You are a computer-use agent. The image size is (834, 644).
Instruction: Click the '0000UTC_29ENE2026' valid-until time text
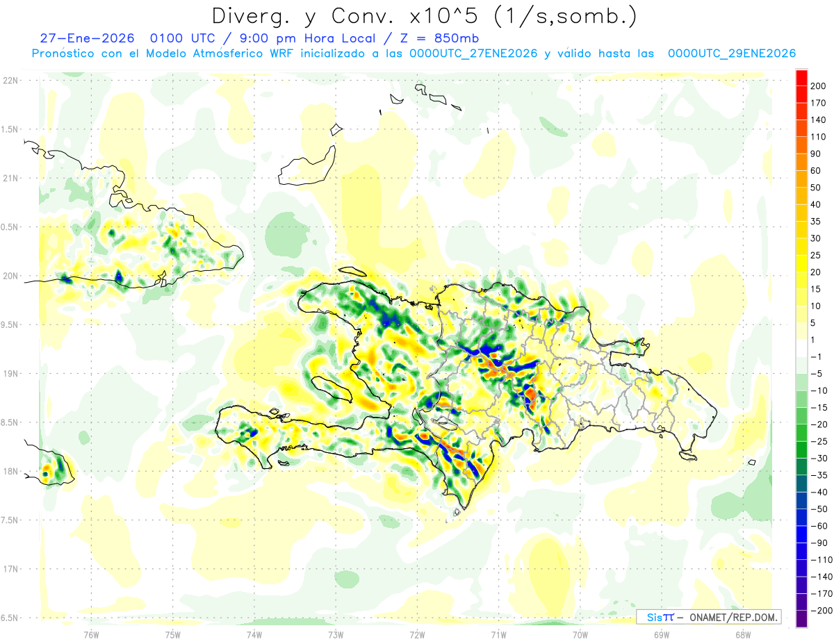click(x=732, y=53)
